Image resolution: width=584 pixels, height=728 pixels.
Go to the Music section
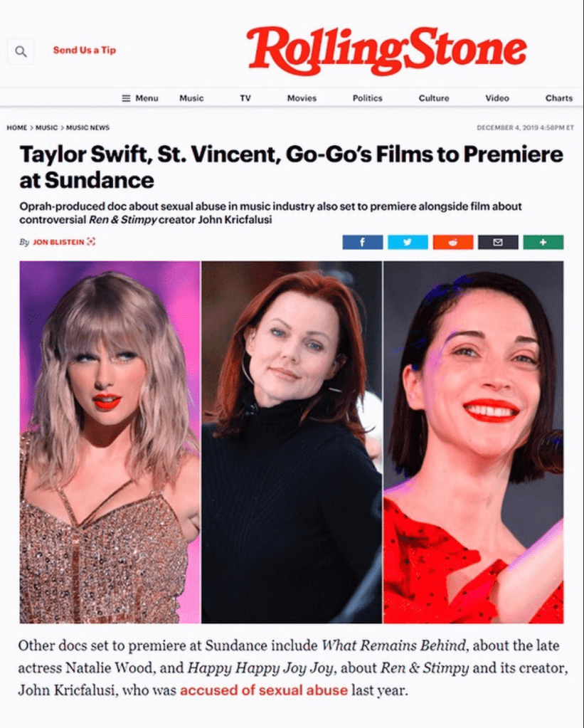pos(191,98)
